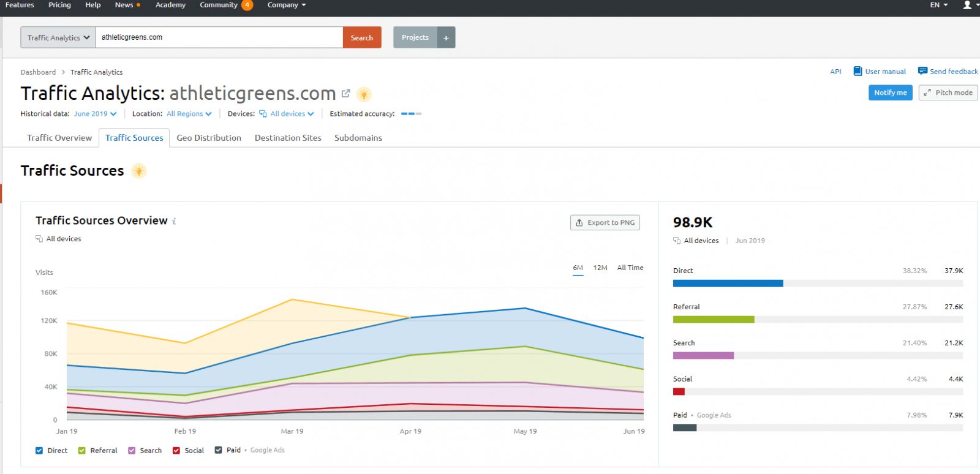Click the all devices icon under chart title
The height and width of the screenshot is (474, 980).
click(x=39, y=239)
